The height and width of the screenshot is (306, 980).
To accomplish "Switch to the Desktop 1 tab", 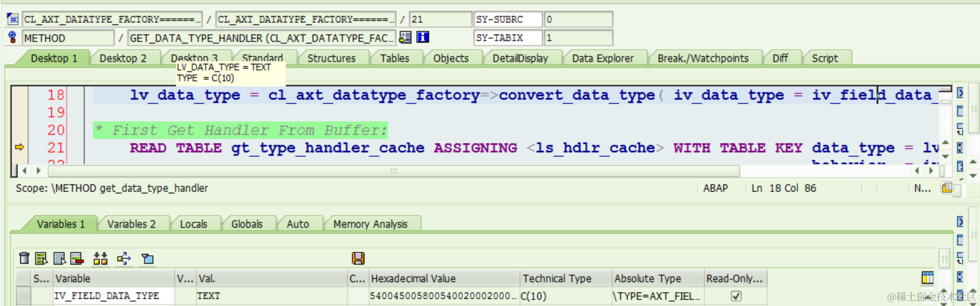I will pos(54,58).
